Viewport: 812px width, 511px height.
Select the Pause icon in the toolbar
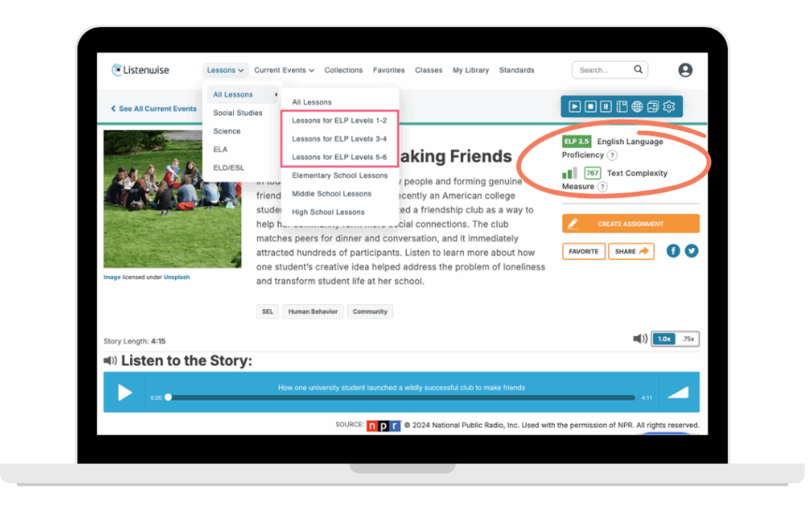606,106
